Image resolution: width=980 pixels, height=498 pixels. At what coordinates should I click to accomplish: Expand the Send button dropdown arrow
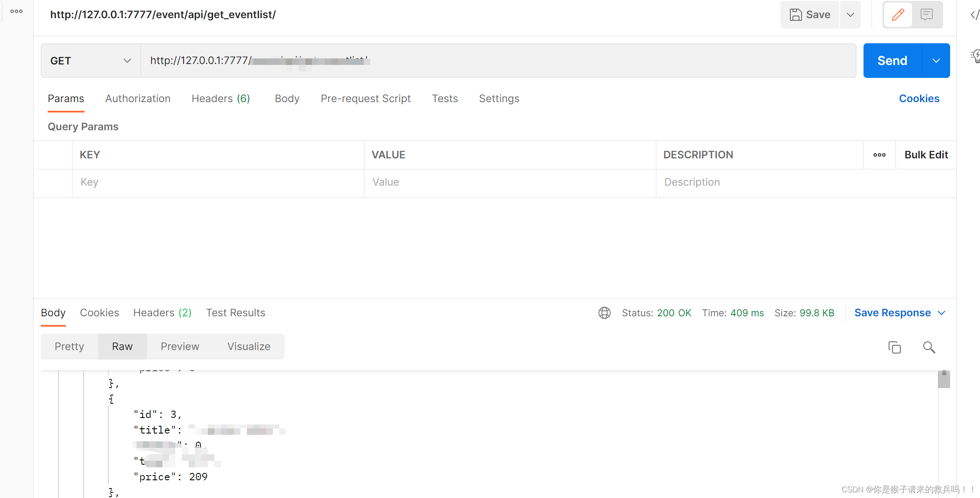[x=936, y=61]
